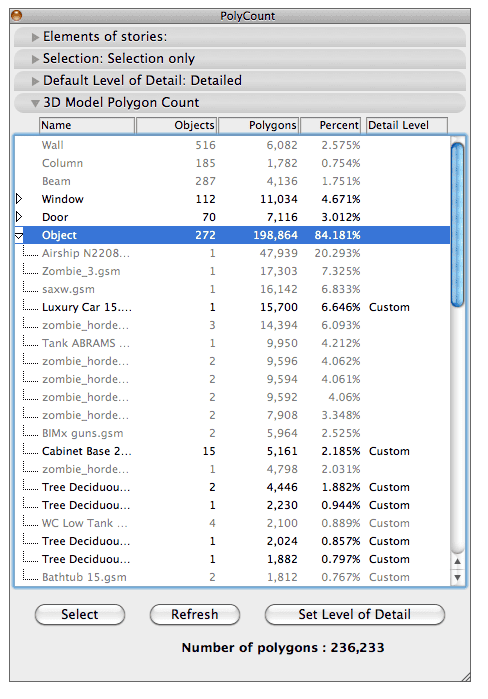Click the Detail Level column header
This screenshot has height=699, width=488.
tap(407, 125)
